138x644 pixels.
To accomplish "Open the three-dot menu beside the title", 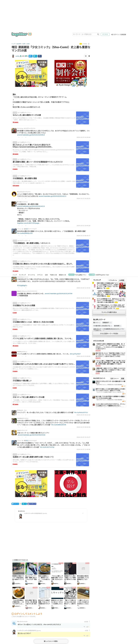I will click(x=89, y=44).
